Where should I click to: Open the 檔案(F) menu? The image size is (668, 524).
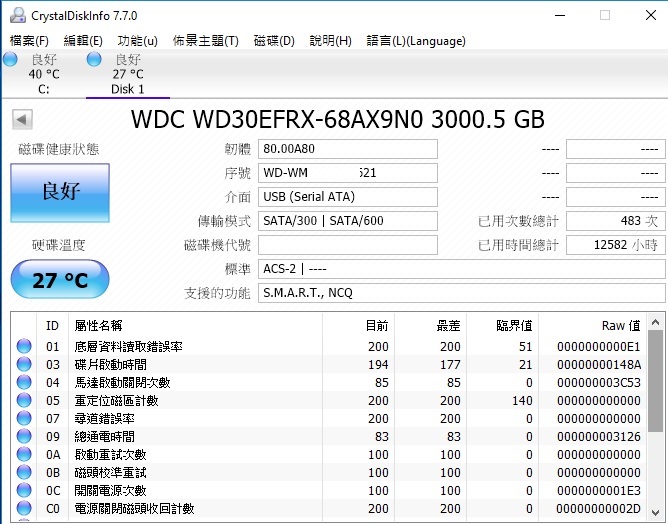pos(29,41)
